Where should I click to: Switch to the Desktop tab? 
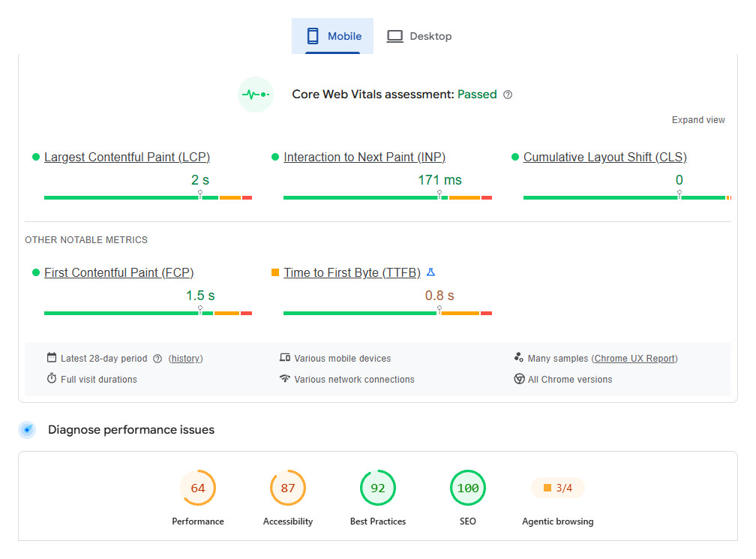(x=419, y=36)
